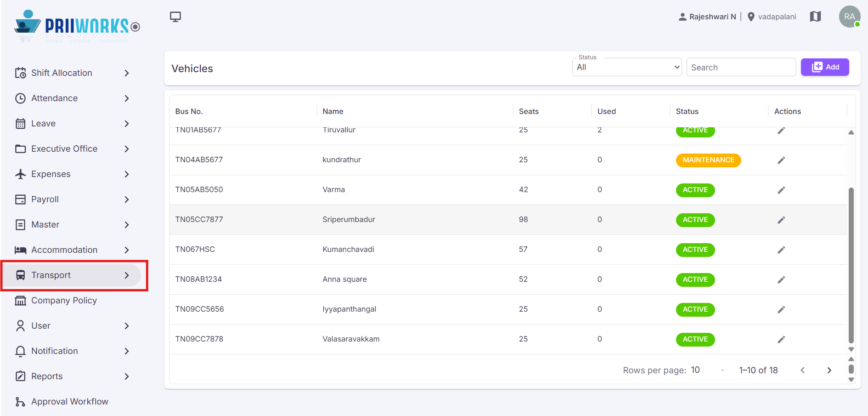Click the MAINTENANCE status badge

[x=708, y=160]
